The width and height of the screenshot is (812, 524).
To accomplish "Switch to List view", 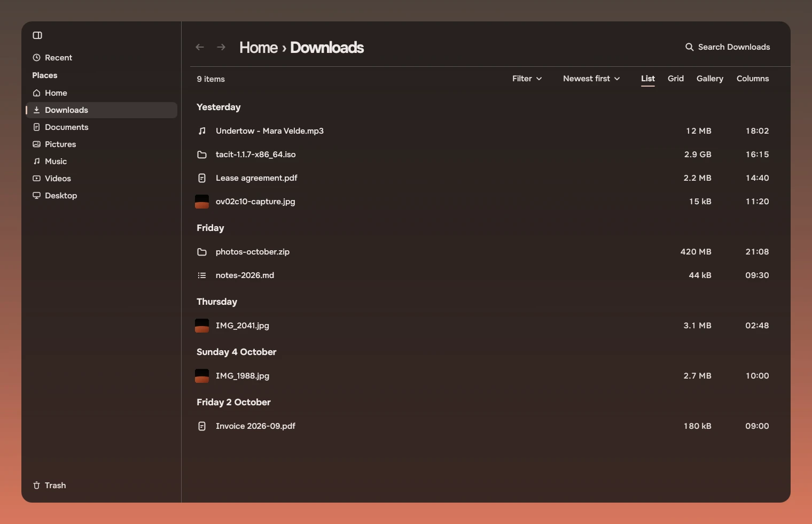I will (648, 79).
